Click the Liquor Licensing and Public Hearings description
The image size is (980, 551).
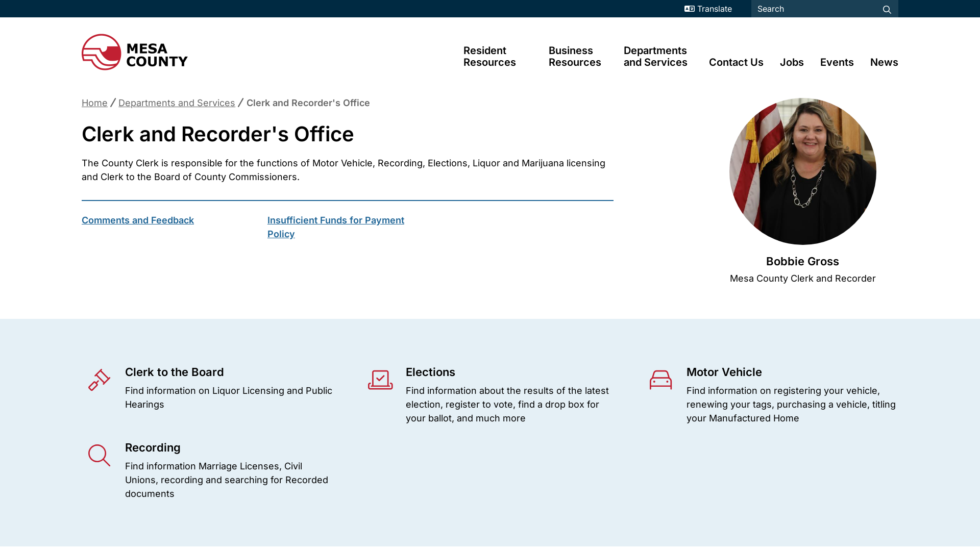point(229,397)
